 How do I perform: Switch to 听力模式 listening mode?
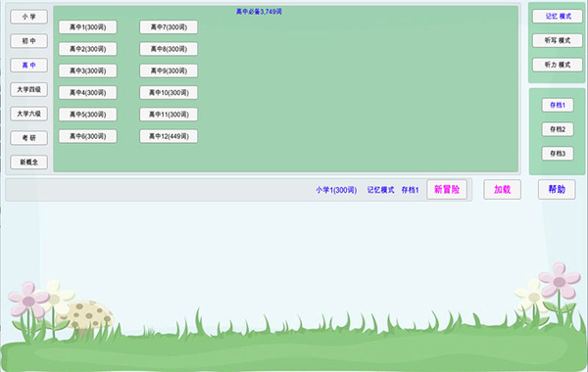(x=558, y=65)
